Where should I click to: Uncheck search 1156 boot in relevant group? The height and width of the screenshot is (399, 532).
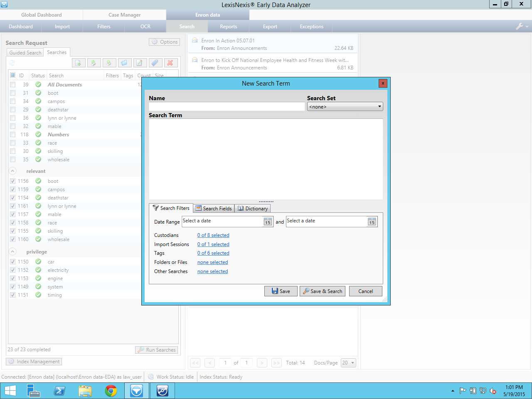click(x=13, y=181)
